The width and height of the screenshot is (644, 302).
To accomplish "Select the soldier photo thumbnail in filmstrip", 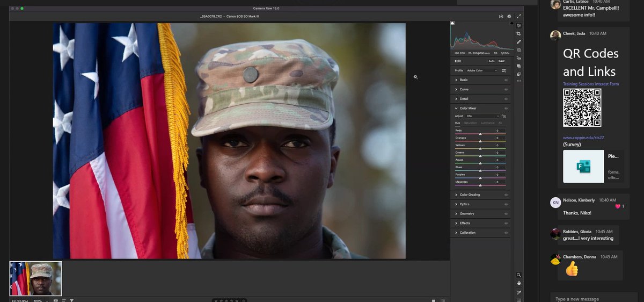I will tap(36, 278).
